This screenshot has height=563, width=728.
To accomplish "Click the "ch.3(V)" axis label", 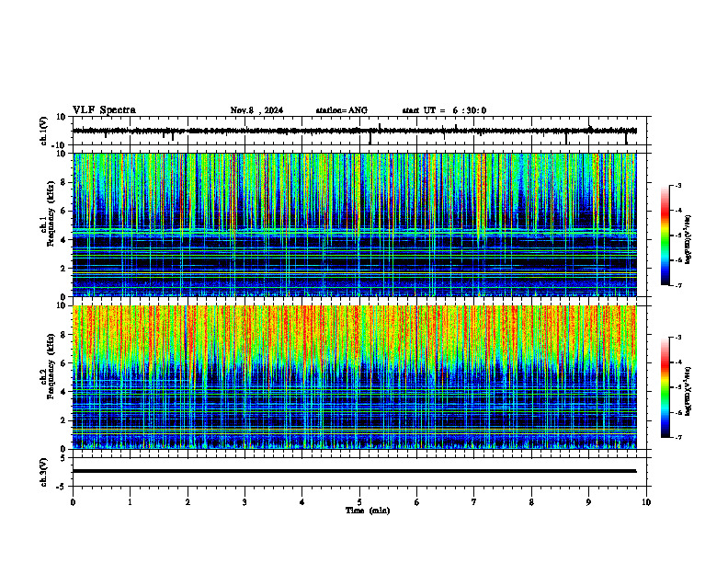I will pos(44,472).
